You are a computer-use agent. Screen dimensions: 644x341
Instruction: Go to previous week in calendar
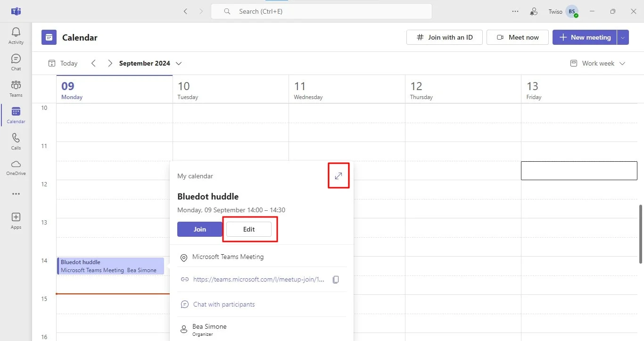click(93, 63)
